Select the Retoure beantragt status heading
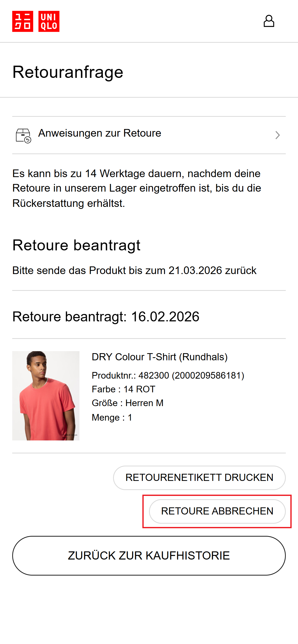The width and height of the screenshot is (298, 644). click(x=76, y=245)
